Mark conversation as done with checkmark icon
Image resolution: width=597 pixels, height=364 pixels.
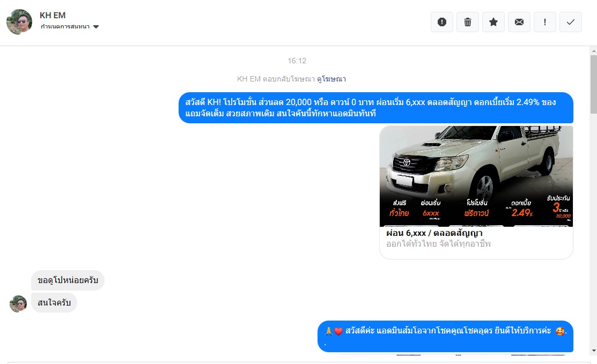point(570,22)
